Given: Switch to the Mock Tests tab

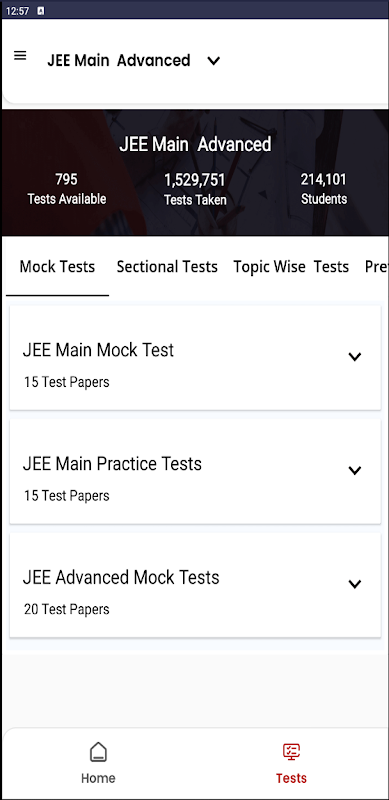Looking at the screenshot, I should pos(57,267).
